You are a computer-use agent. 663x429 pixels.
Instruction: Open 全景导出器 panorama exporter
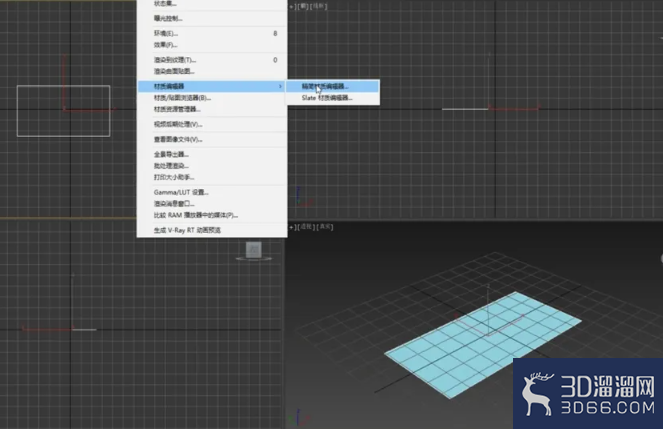pyautogui.click(x=212, y=154)
